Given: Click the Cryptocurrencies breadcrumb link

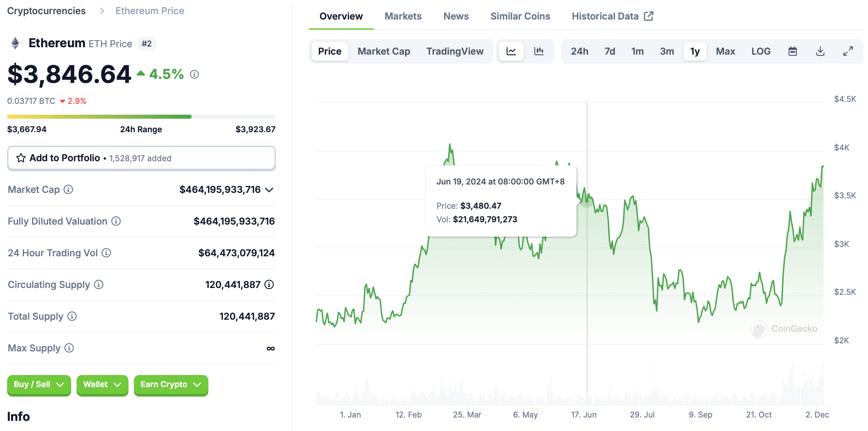Looking at the screenshot, I should [47, 11].
